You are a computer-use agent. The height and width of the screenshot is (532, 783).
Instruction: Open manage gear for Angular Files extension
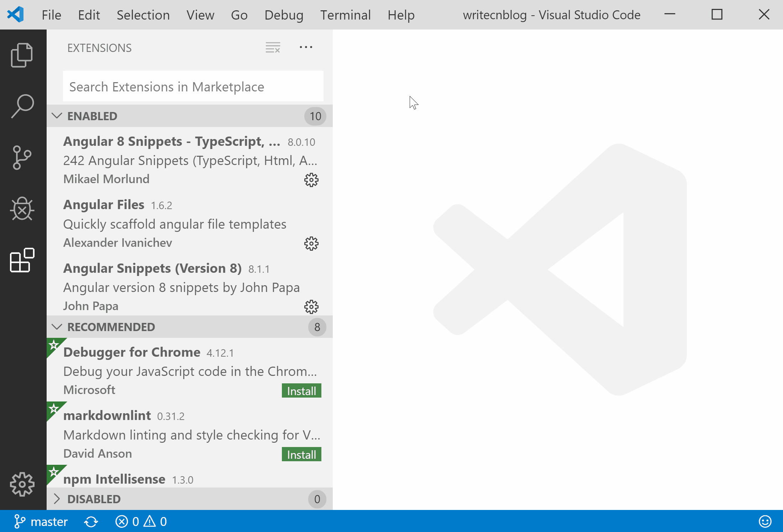[311, 244]
